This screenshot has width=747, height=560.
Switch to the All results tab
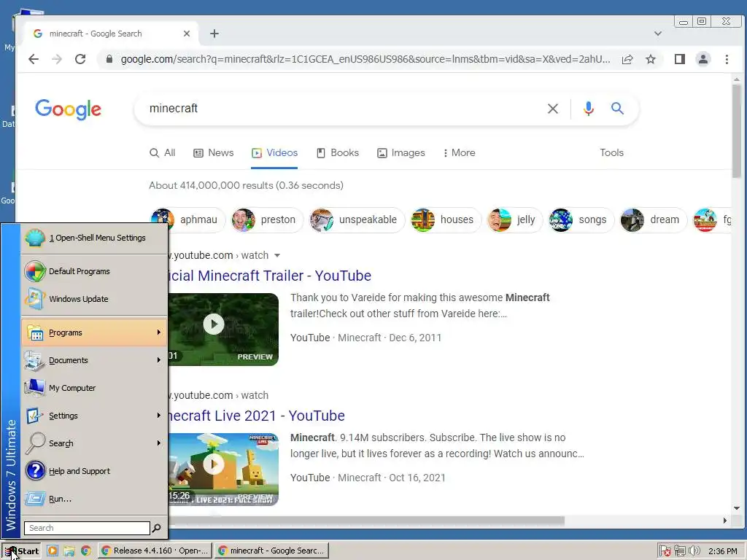point(163,153)
